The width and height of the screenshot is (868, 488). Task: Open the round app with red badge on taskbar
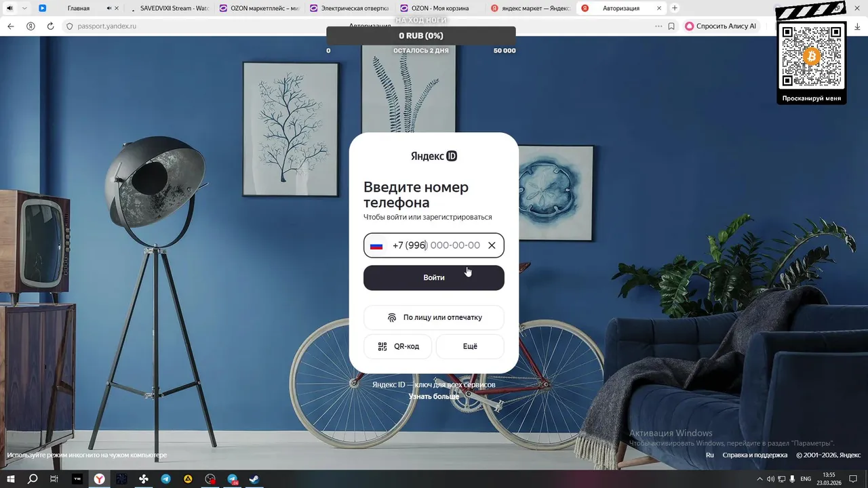point(210,479)
